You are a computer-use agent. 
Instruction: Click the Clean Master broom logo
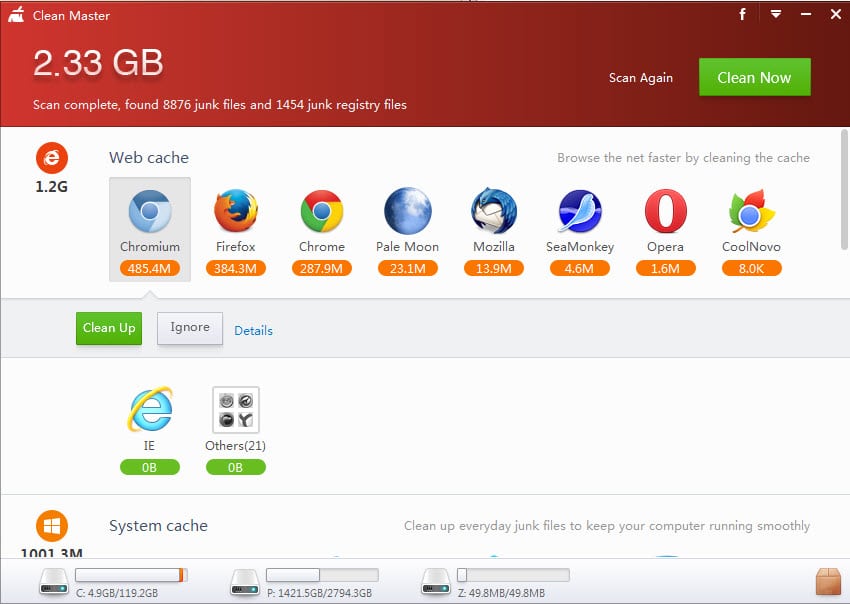pyautogui.click(x=16, y=15)
